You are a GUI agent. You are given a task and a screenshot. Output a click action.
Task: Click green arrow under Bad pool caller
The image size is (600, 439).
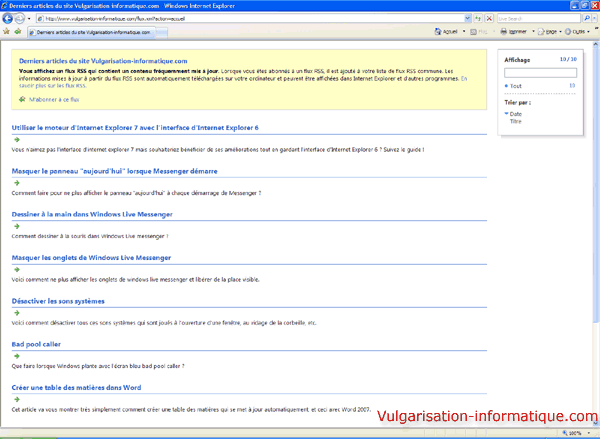[x=16, y=356]
